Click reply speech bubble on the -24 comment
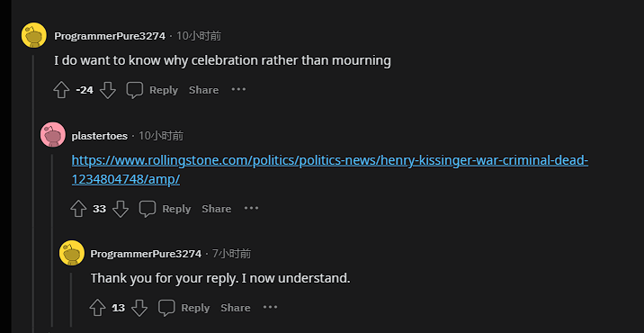The width and height of the screenshot is (644, 333). pyautogui.click(x=134, y=90)
